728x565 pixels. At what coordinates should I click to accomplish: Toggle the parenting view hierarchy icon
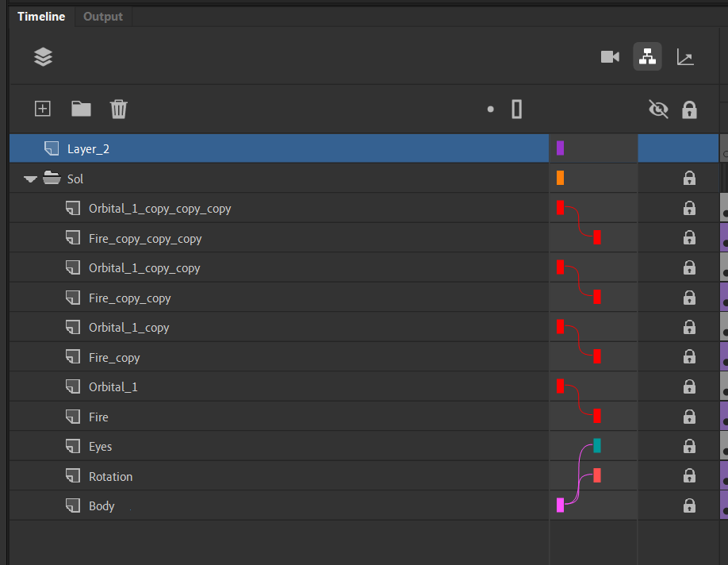tap(647, 57)
